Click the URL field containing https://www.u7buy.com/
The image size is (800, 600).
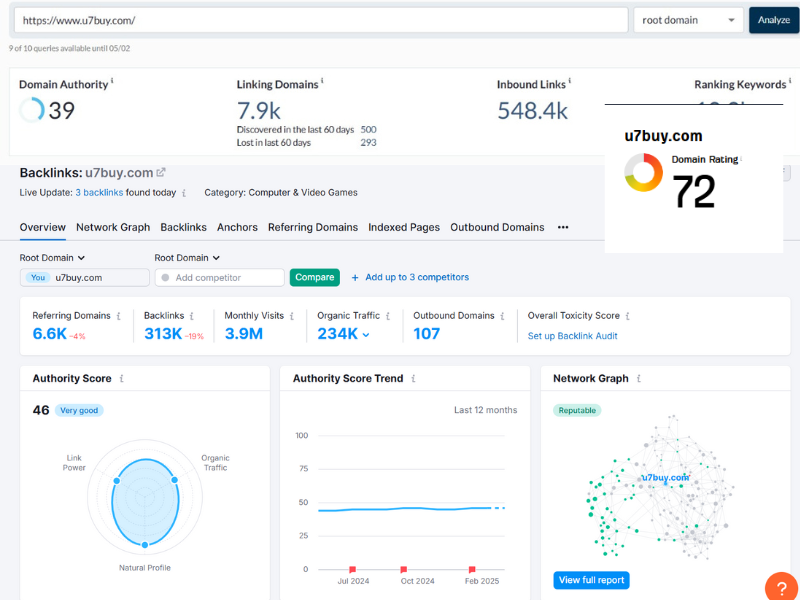click(321, 20)
